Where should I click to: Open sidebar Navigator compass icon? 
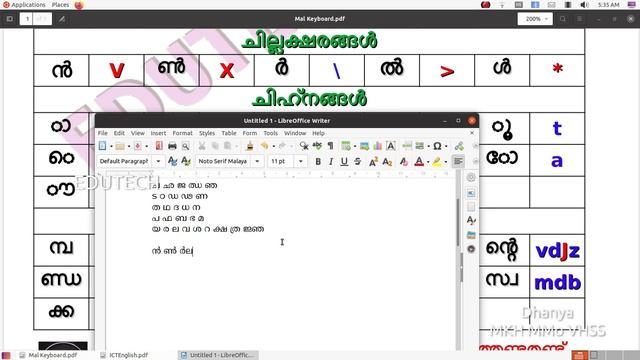coord(471,249)
